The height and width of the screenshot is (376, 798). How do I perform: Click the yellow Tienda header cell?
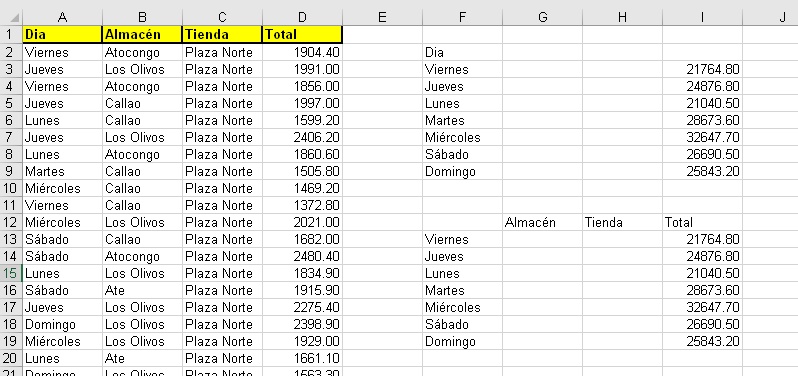click(222, 35)
